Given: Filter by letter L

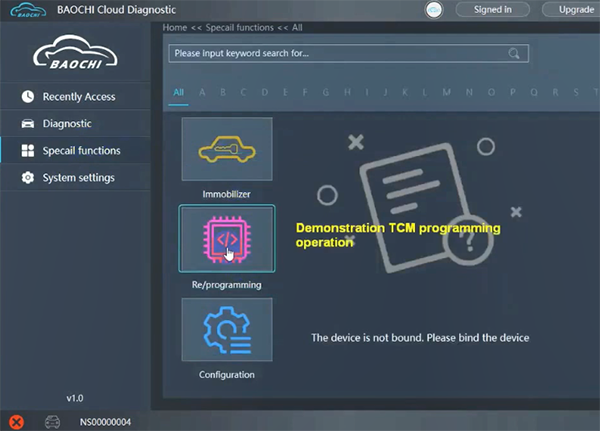Looking at the screenshot, I should tap(424, 92).
